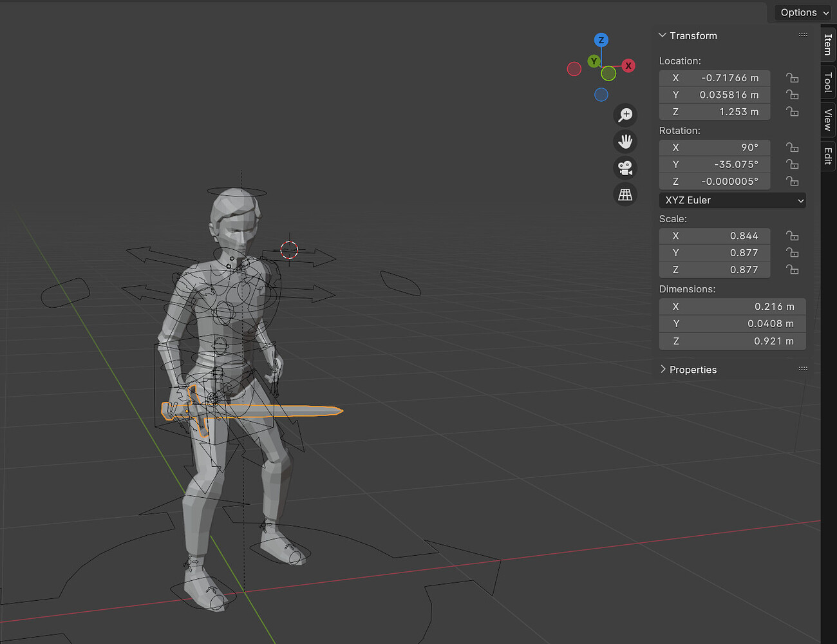Click the Properties panel drag-dots icon
837x644 pixels.
pos(803,368)
